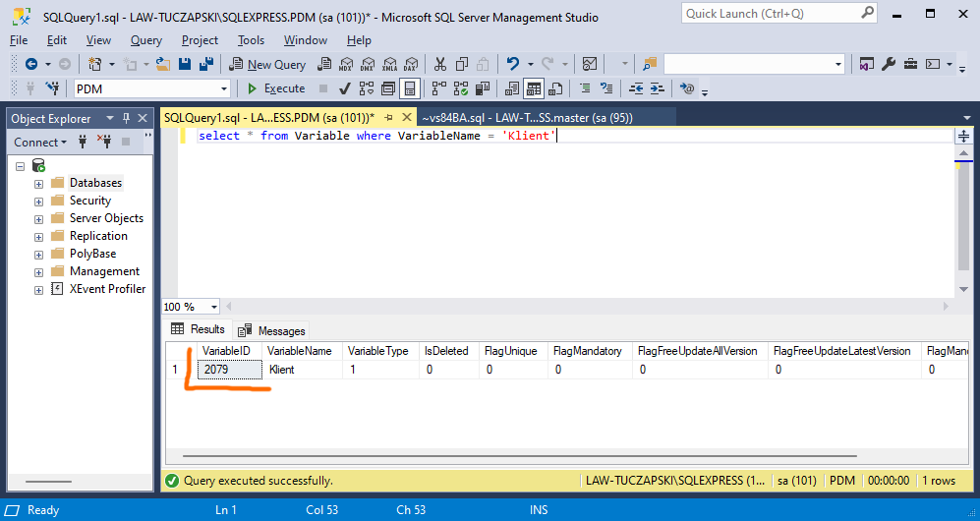The width and height of the screenshot is (980, 521).
Task: Toggle Results to Grid mode
Action: 533,88
